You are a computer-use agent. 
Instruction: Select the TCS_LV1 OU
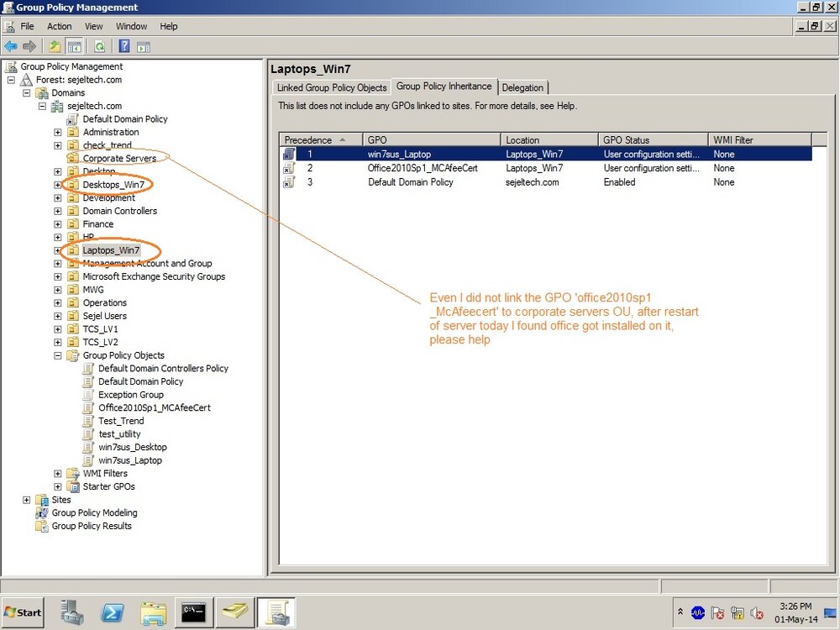coord(100,329)
